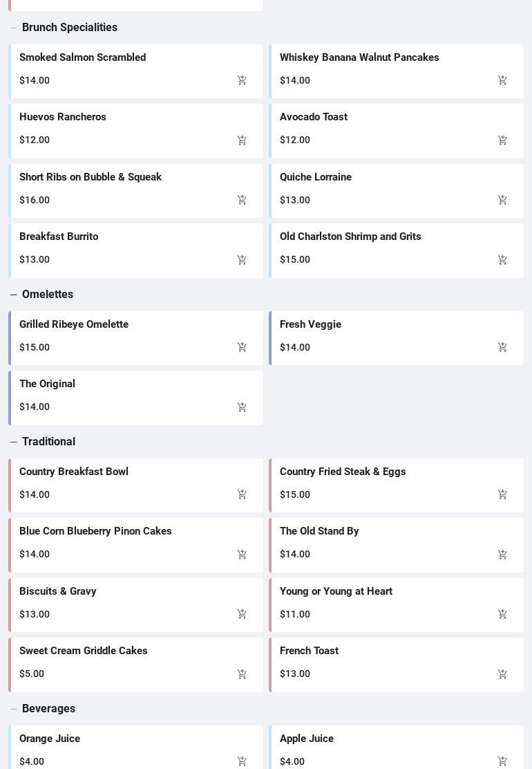Add Smoked Salmon Scrambled to cart
Screen dimensions: 532x769
(242, 80)
